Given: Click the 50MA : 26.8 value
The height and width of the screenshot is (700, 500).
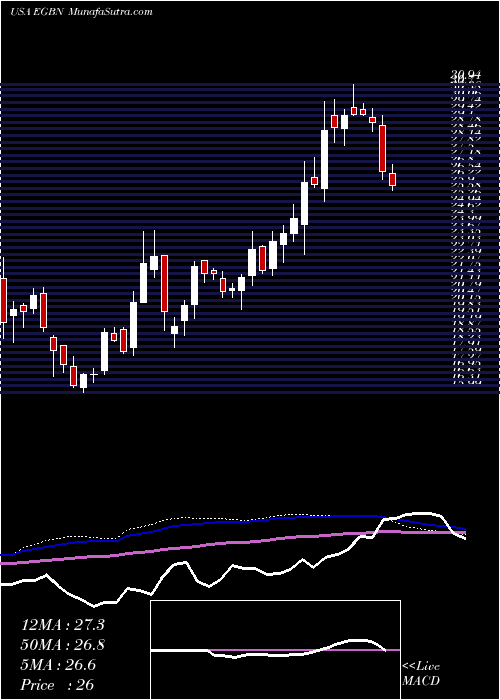Looking at the screenshot, I should (62, 645).
